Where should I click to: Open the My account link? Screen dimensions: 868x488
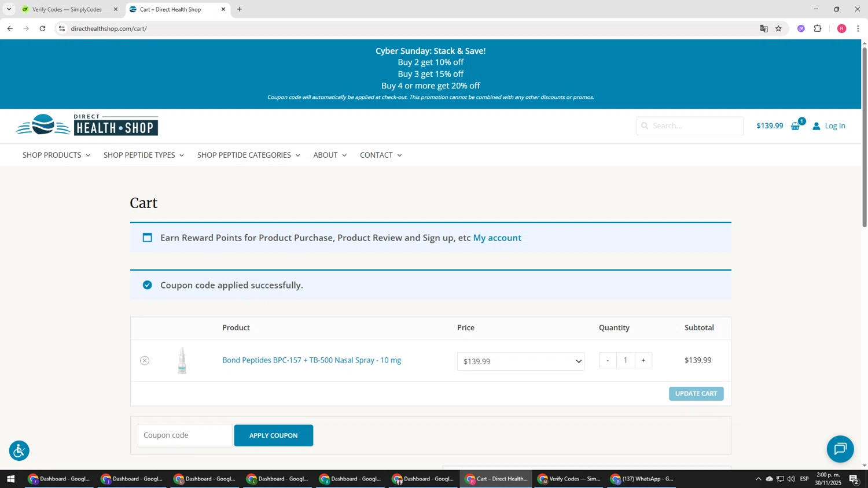pos(497,238)
